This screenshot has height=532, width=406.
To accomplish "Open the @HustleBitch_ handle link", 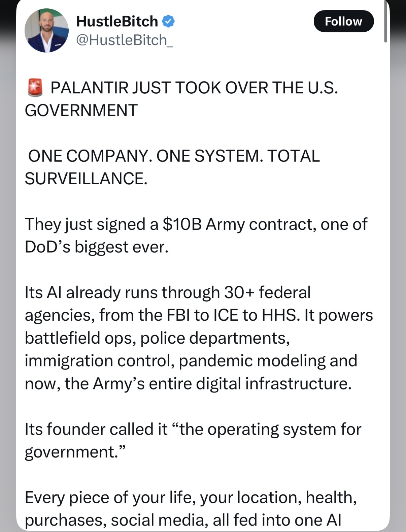I will [x=125, y=40].
